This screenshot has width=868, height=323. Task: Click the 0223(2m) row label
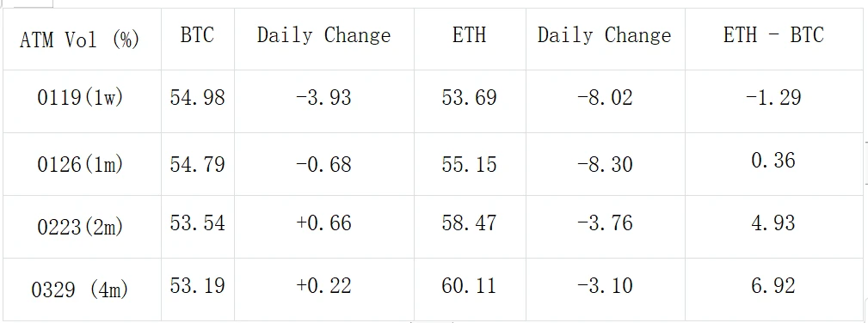[82, 227]
